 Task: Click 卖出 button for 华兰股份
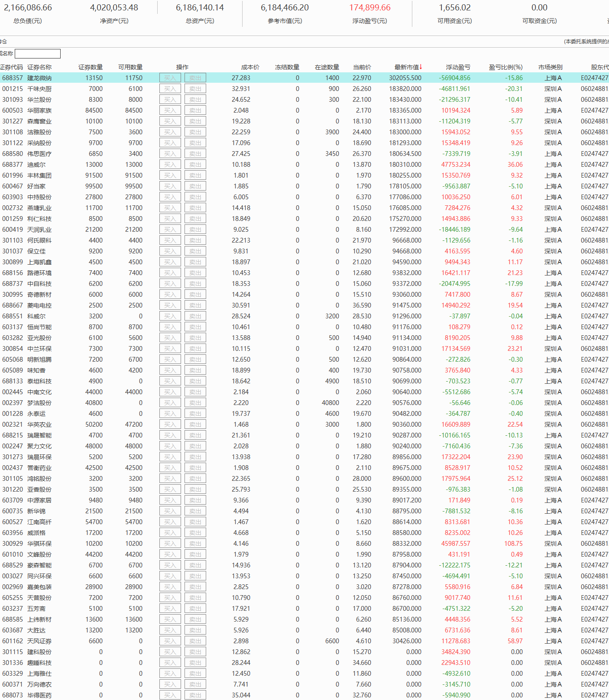195,100
